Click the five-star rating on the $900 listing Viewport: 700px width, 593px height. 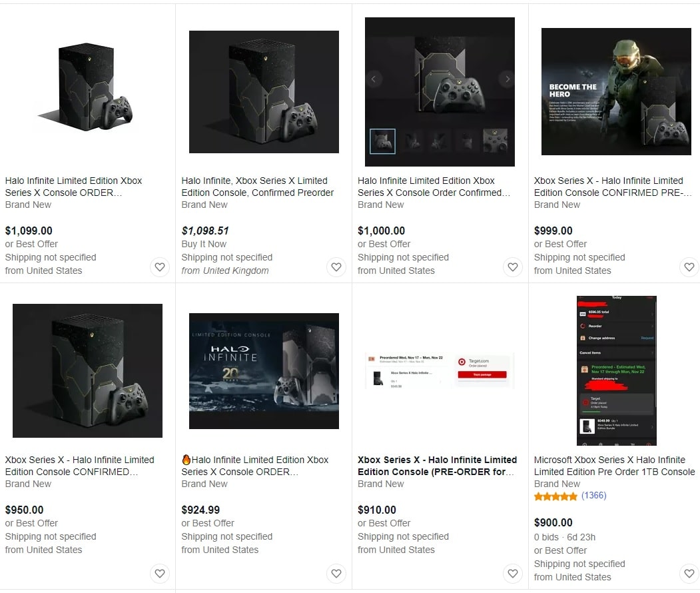(x=555, y=496)
